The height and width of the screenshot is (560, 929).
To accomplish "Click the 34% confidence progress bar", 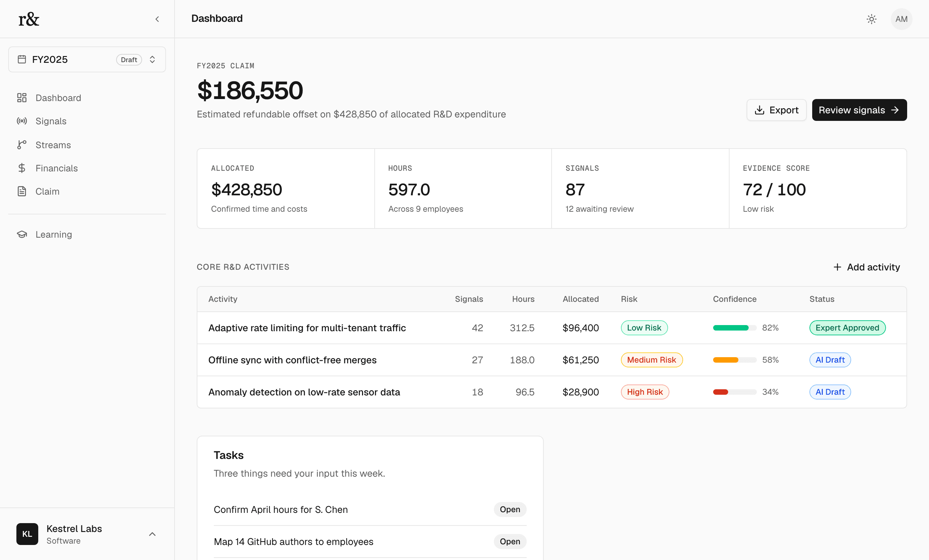I will click(x=734, y=392).
